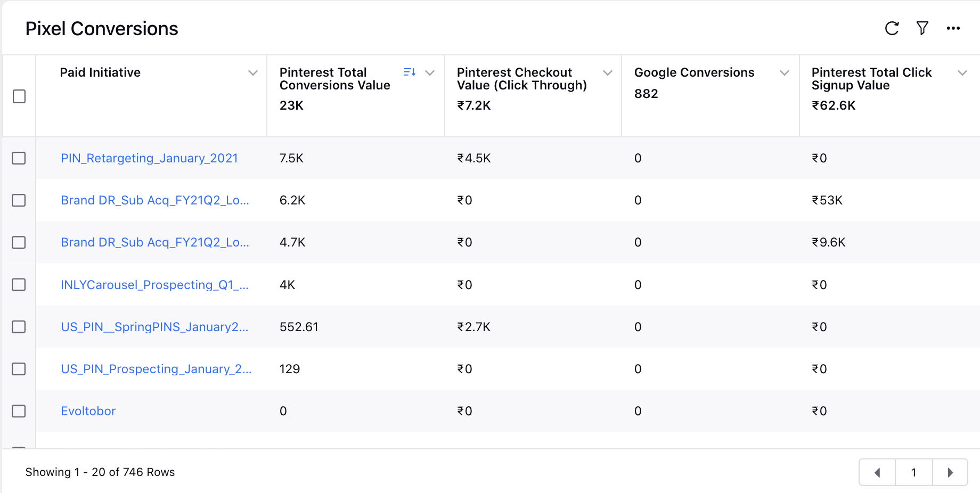Click the 129 conversions value cell

tap(290, 369)
